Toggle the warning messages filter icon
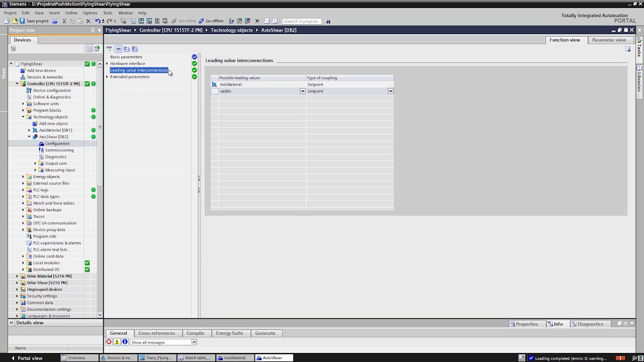Image resolution: width=644 pixels, height=362 pixels. click(117, 342)
